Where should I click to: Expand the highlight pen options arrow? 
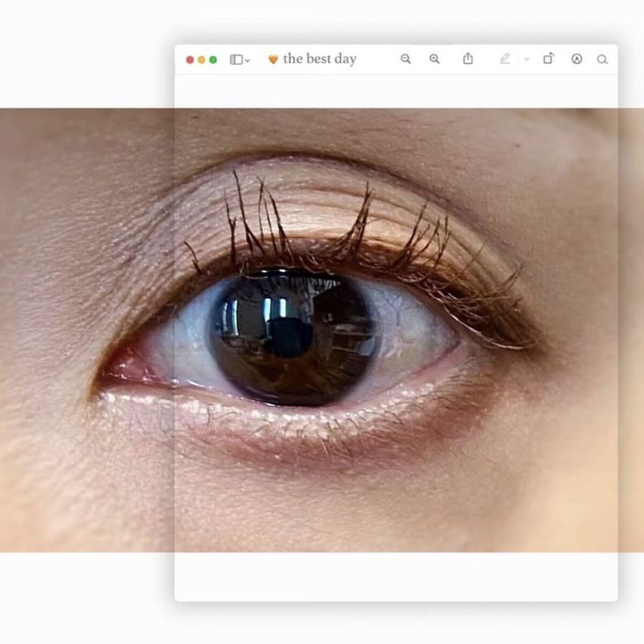(526, 60)
